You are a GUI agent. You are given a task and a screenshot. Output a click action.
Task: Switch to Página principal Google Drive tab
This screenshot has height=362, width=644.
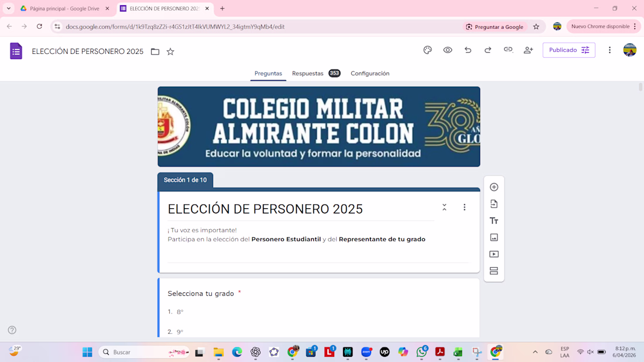point(66,8)
